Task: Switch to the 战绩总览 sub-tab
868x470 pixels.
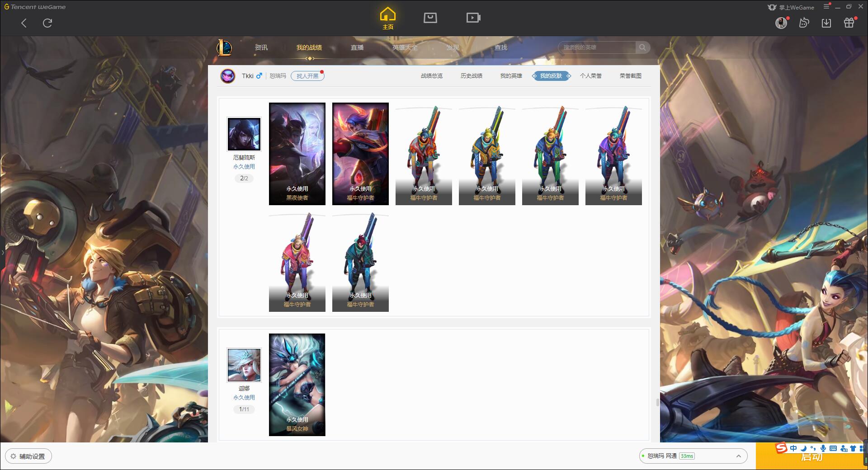Action: (x=432, y=76)
